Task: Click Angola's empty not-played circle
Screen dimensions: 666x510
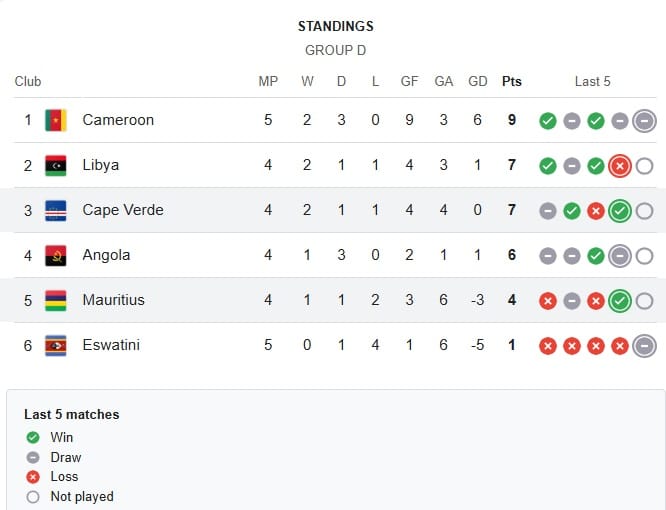Action: tap(644, 256)
